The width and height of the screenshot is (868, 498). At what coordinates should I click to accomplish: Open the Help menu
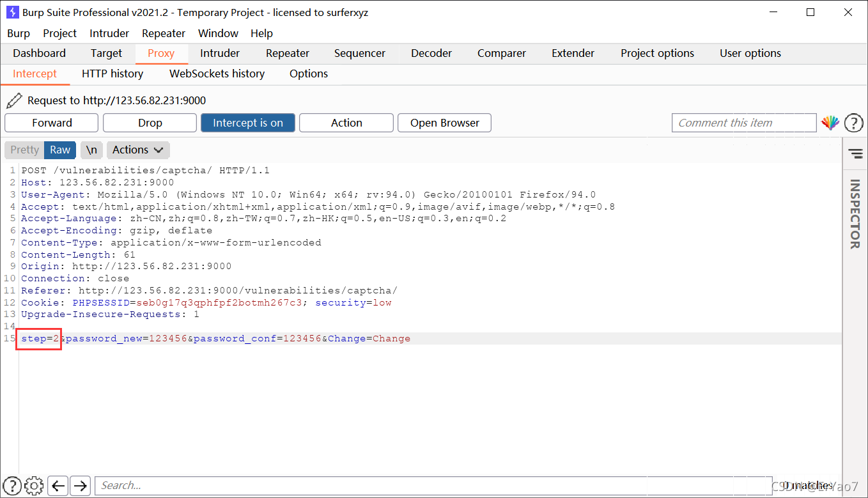[x=262, y=33]
